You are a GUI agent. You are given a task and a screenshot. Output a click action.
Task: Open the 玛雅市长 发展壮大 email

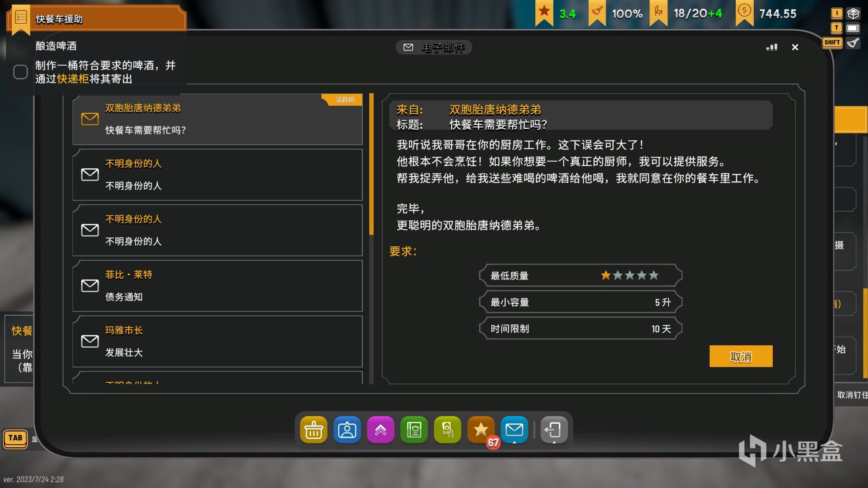click(x=217, y=341)
